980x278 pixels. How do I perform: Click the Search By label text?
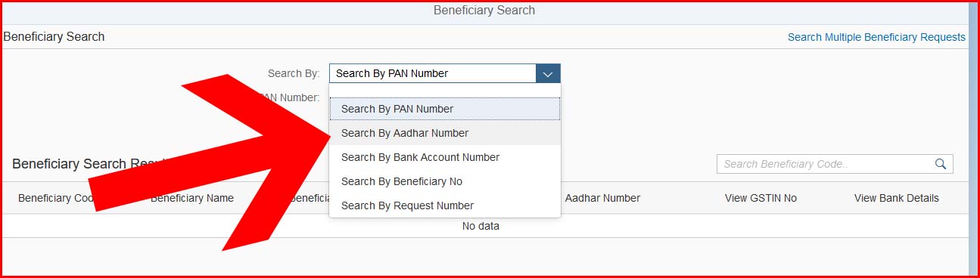[x=294, y=73]
